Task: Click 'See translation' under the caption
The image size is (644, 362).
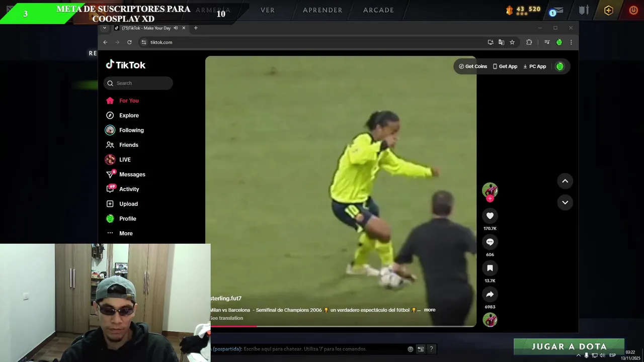Action: (x=226, y=318)
